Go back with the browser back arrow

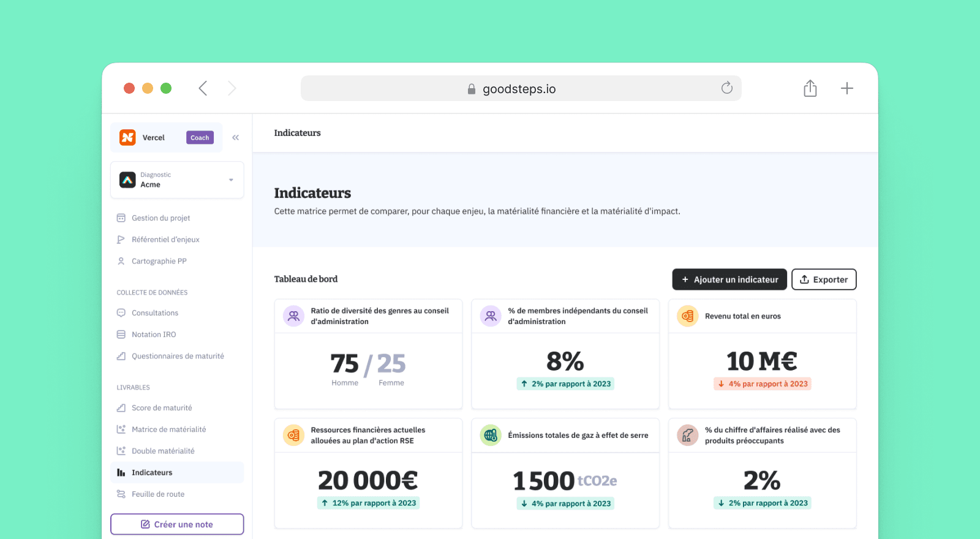203,88
